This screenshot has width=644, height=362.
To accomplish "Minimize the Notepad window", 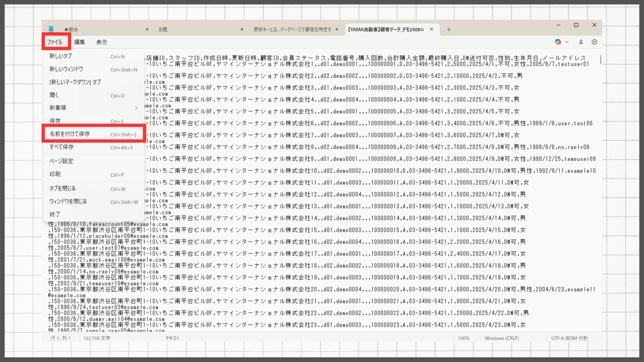I will (558, 25).
